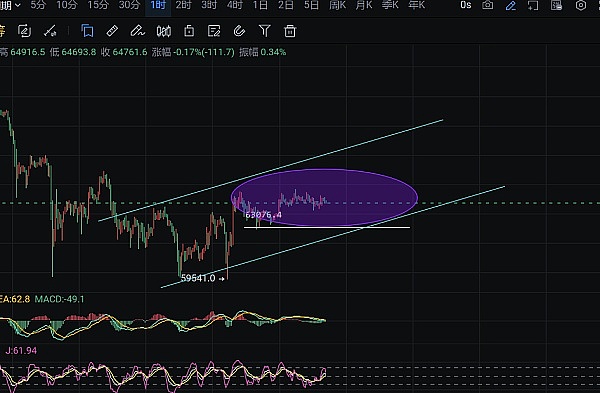
Task: Open chart settings gear icon
Action: (581, 5)
